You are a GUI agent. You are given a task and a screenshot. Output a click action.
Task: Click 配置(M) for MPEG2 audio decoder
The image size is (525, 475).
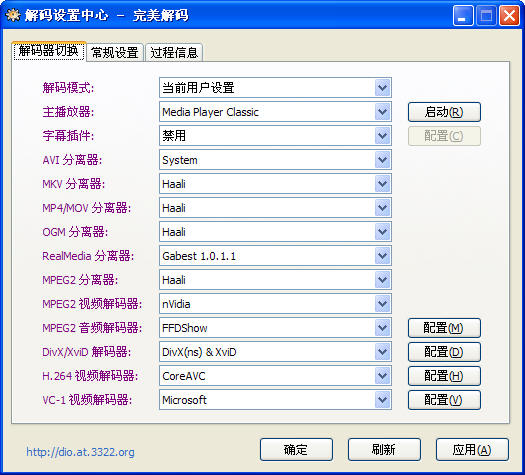coord(444,328)
